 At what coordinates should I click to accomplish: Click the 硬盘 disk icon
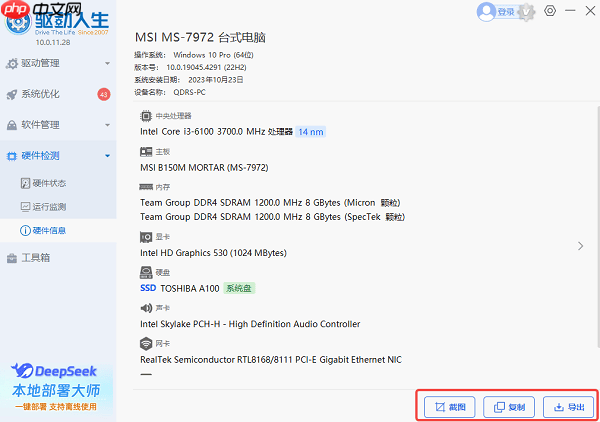point(146,272)
